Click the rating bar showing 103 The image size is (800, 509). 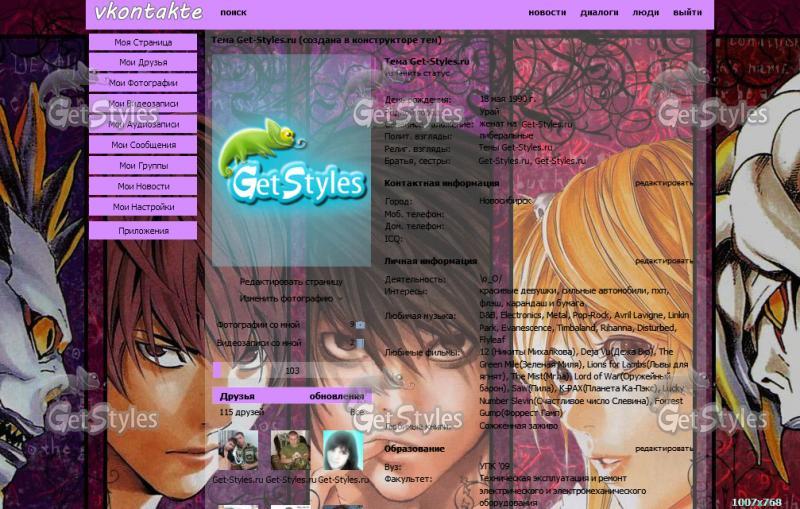(291, 370)
